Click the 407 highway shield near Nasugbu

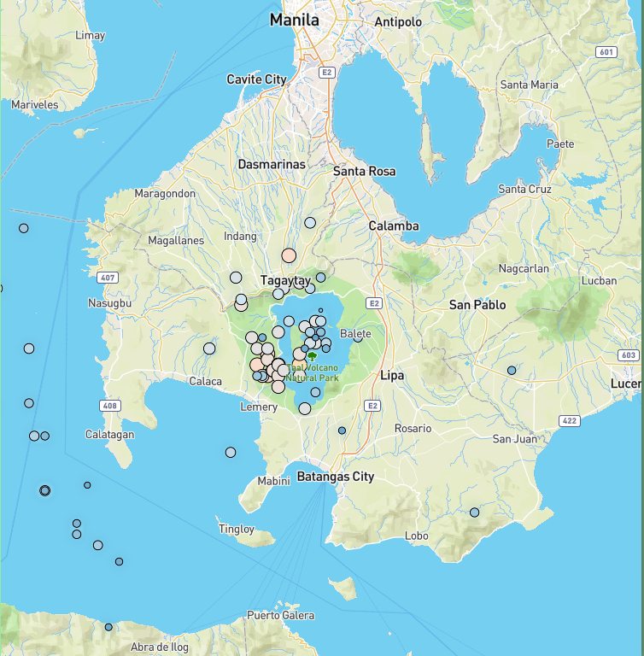pos(107,278)
